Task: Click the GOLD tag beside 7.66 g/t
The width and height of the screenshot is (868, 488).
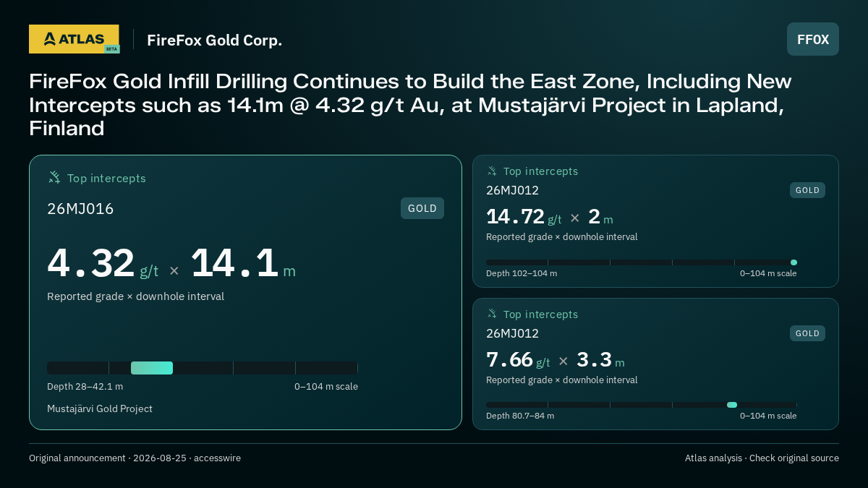Action: coord(807,333)
